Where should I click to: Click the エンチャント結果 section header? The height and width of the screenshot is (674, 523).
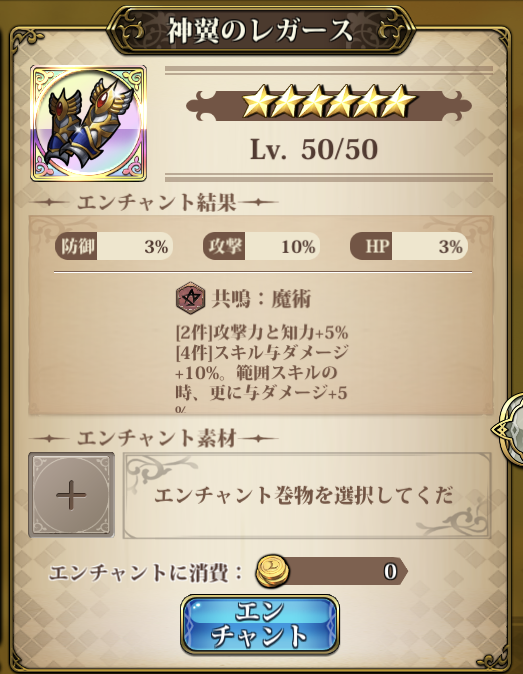click(x=157, y=202)
